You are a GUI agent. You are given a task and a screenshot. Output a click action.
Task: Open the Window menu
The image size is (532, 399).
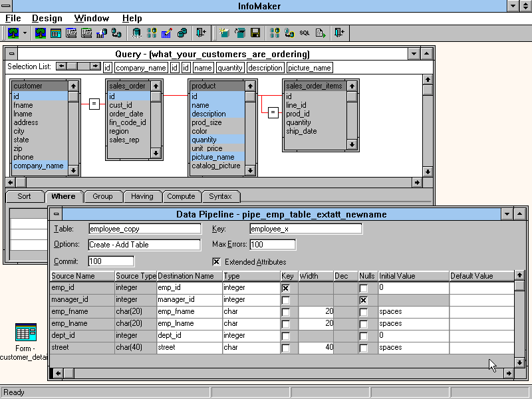[92, 19]
